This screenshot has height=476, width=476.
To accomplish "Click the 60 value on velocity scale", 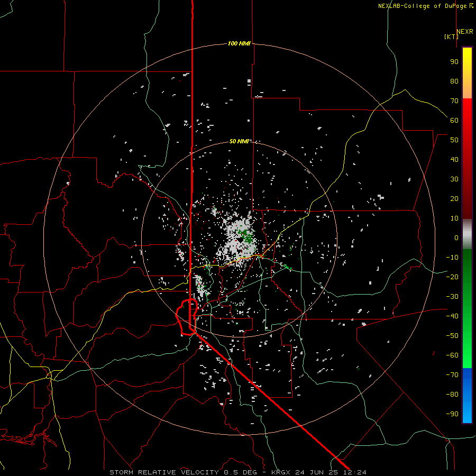I will (454, 121).
